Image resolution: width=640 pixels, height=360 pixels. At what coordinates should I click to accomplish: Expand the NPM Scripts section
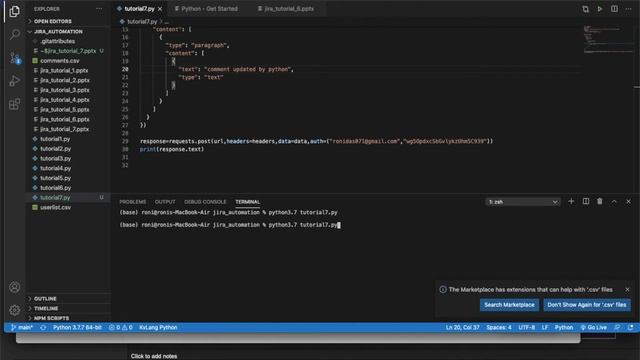(x=51, y=318)
